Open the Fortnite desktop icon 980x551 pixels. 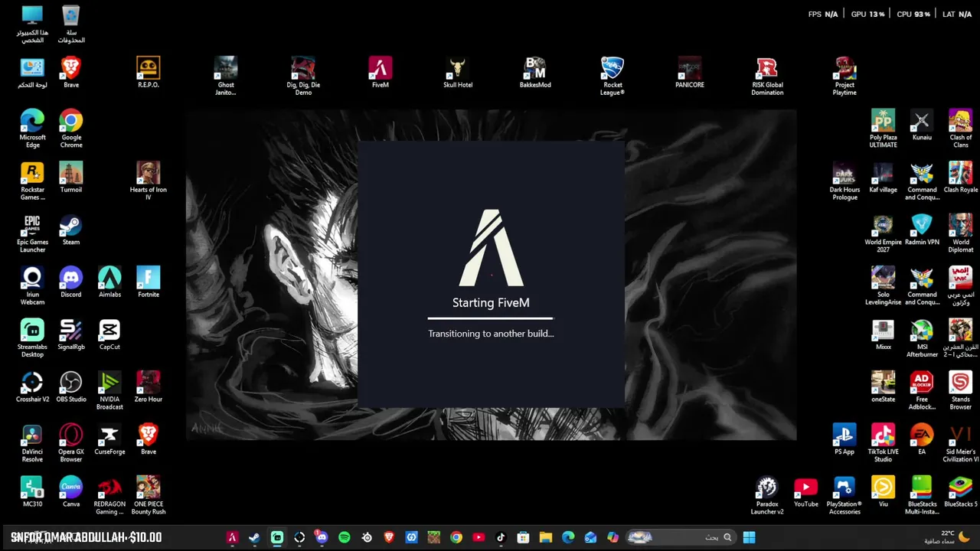point(149,282)
